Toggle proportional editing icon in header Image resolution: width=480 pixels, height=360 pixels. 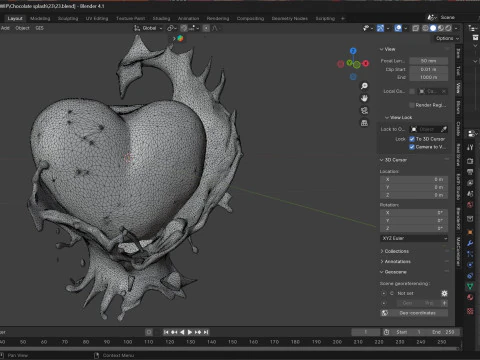coord(206,28)
